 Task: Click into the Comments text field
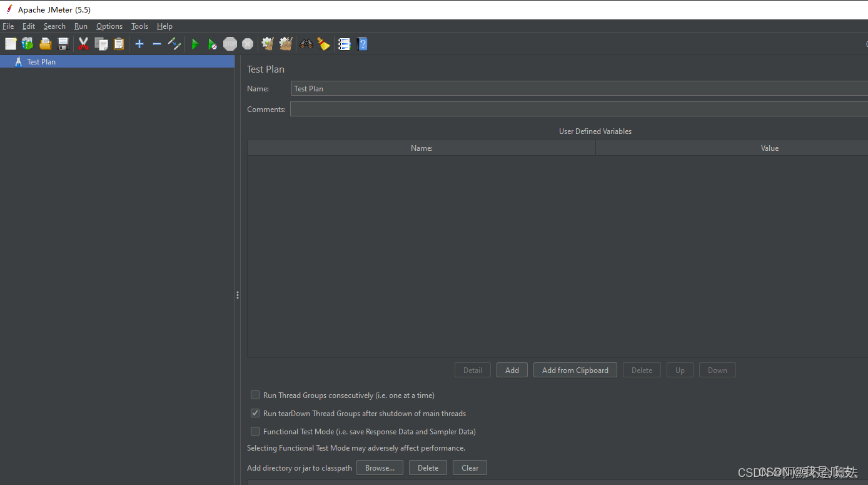pos(579,109)
